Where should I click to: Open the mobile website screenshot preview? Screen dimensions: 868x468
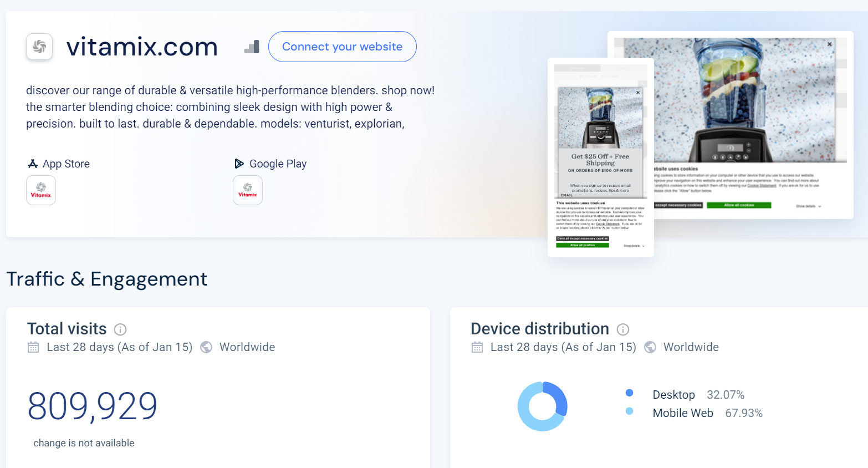click(601, 157)
